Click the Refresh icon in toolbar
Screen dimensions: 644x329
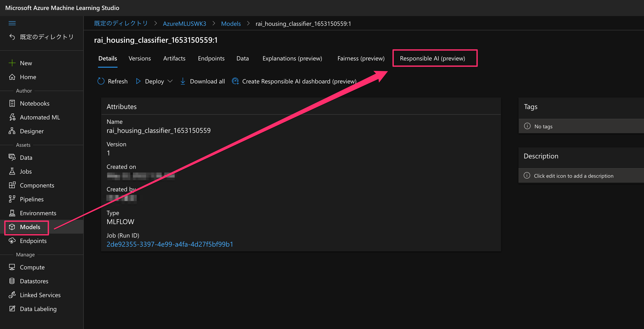pyautogui.click(x=101, y=81)
